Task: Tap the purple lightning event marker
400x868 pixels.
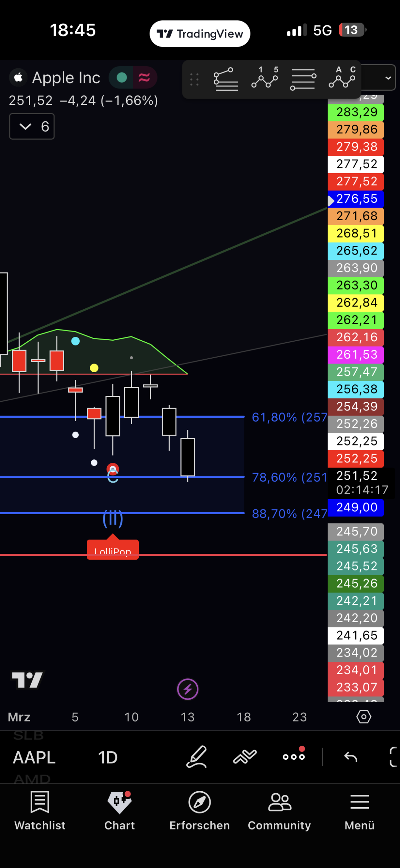Action: pos(188,689)
